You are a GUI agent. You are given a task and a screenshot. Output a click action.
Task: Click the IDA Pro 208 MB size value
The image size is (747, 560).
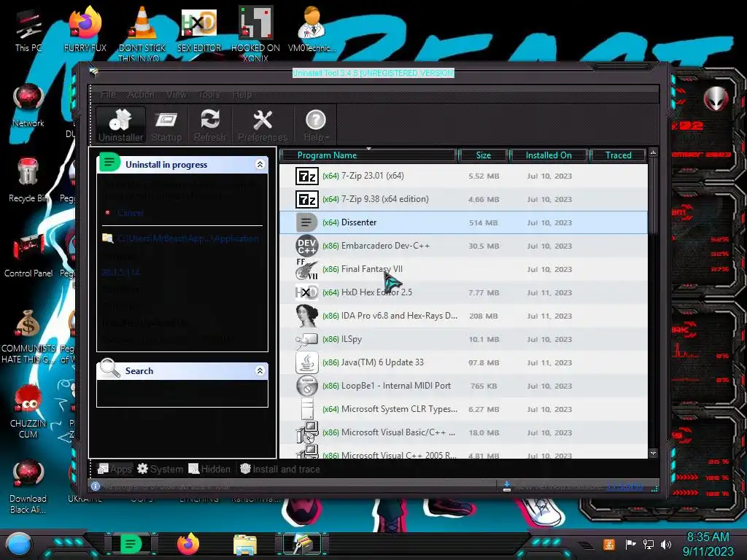click(x=483, y=316)
